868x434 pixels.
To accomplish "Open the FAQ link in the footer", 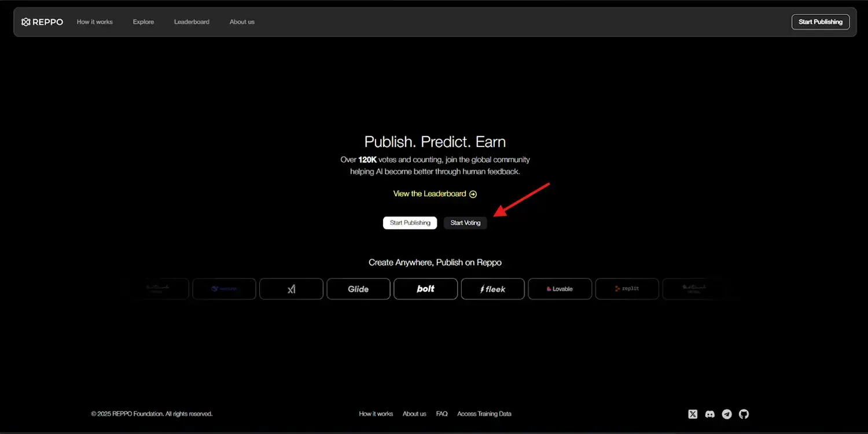I will 442,414.
